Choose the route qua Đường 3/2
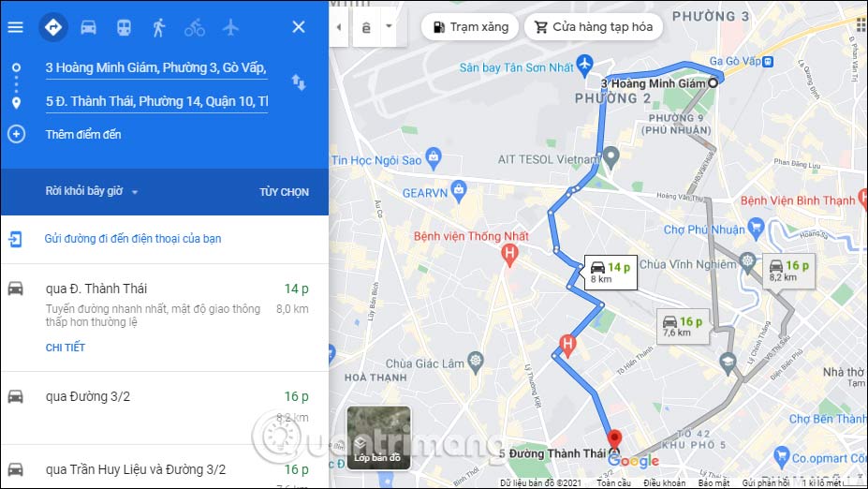 pyautogui.click(x=165, y=407)
